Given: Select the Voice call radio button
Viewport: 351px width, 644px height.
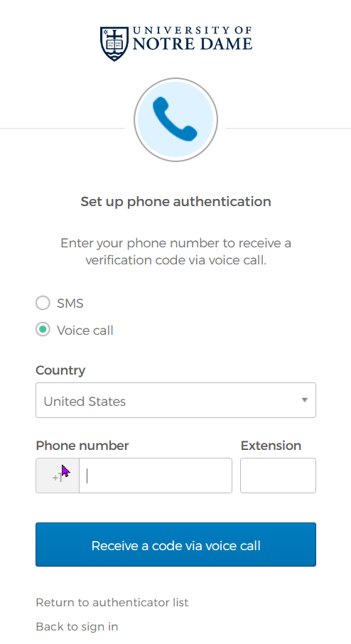Looking at the screenshot, I should point(43,329).
